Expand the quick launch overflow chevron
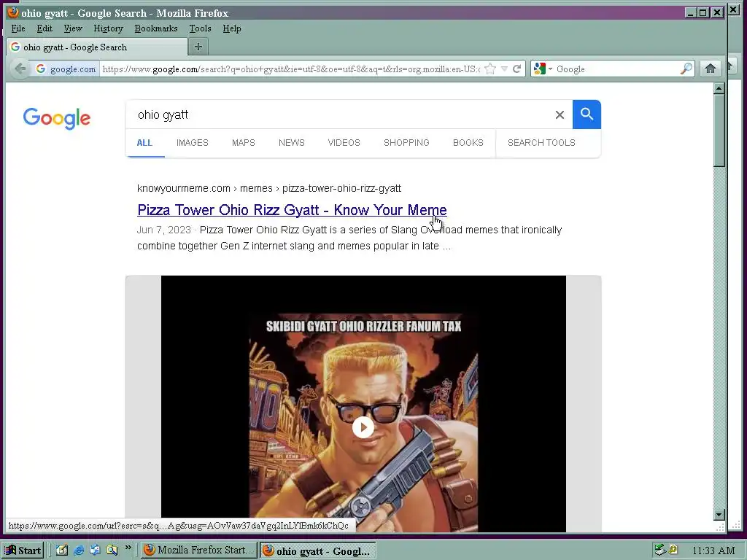 pos(128,548)
